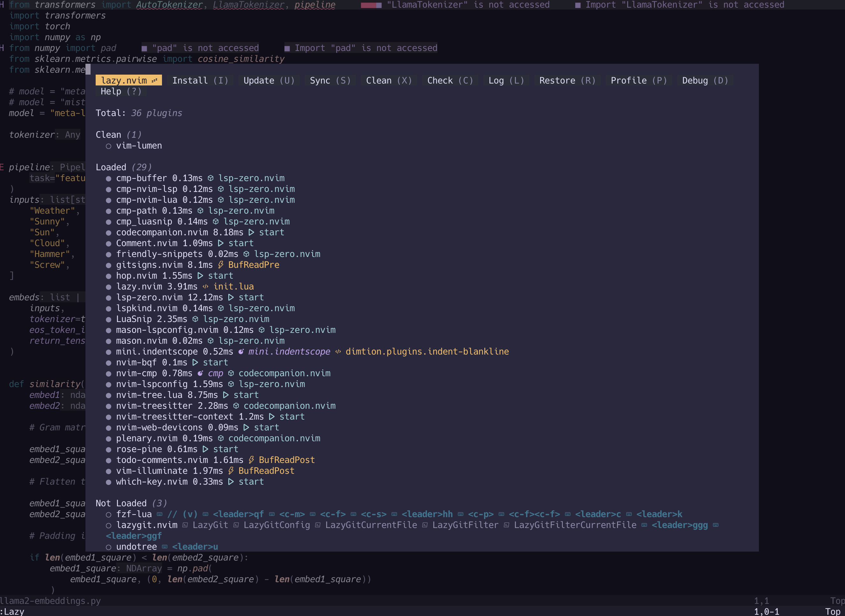This screenshot has width=845, height=616.
Task: Click the llama2-embeddings.py statusline filename
Action: coord(50,601)
